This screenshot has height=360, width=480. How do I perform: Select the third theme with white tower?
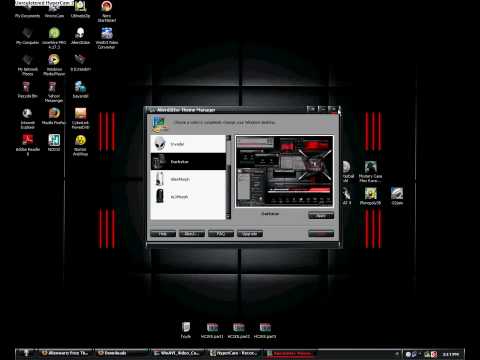(188, 179)
